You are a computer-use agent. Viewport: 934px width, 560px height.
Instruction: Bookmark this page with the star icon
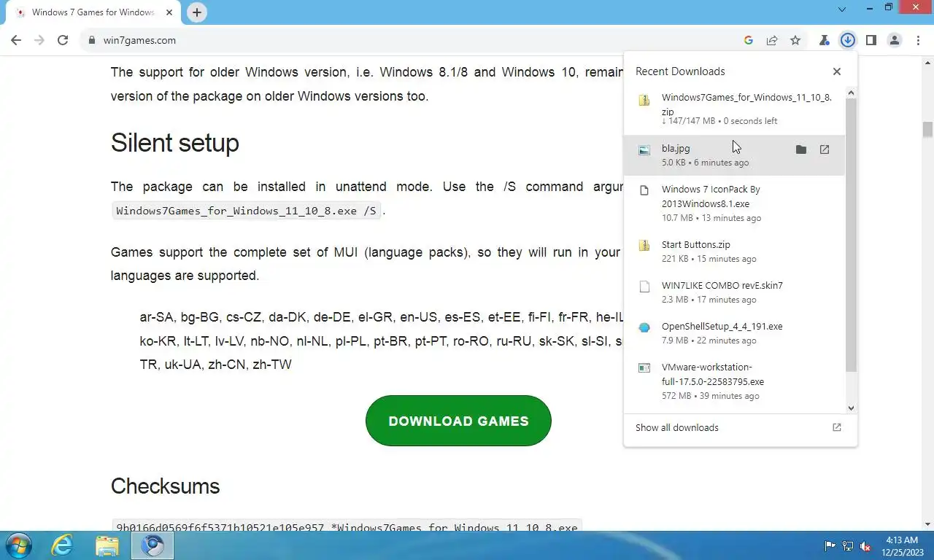pos(795,40)
